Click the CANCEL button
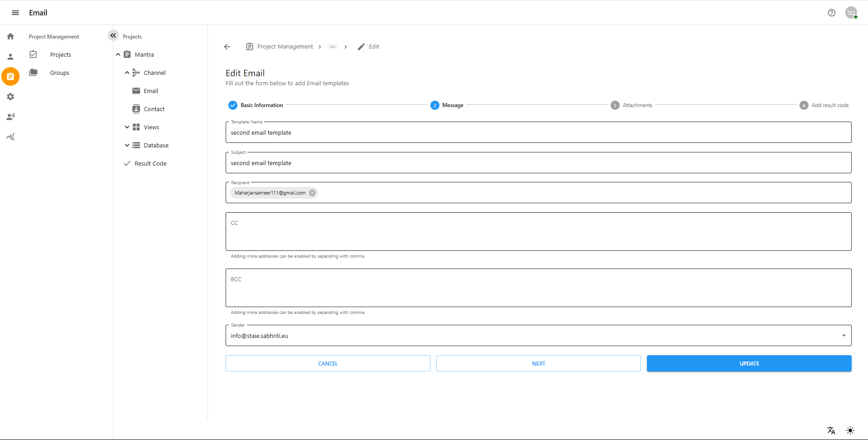The height and width of the screenshot is (440, 868). pos(328,363)
